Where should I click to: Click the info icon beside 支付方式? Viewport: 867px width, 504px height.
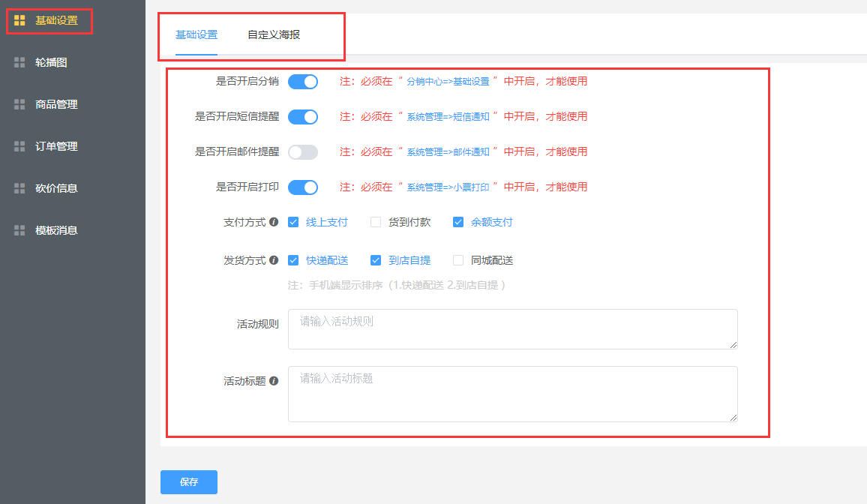[274, 222]
